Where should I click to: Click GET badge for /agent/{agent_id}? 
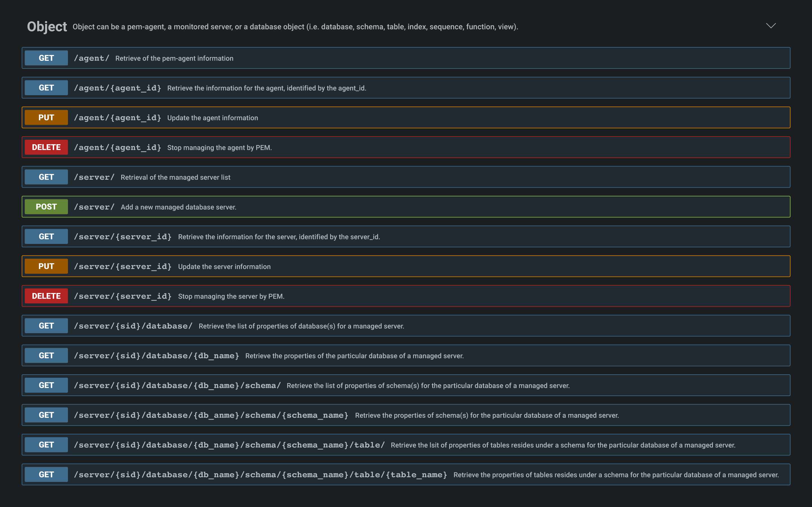[46, 88]
